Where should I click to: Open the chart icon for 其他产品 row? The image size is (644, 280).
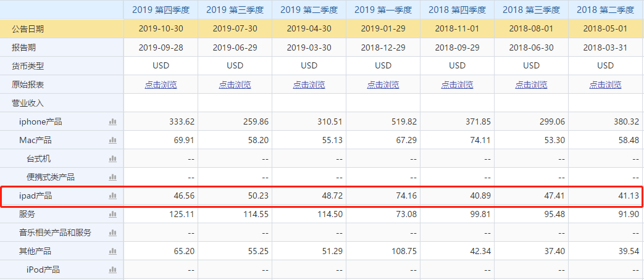[112, 251]
